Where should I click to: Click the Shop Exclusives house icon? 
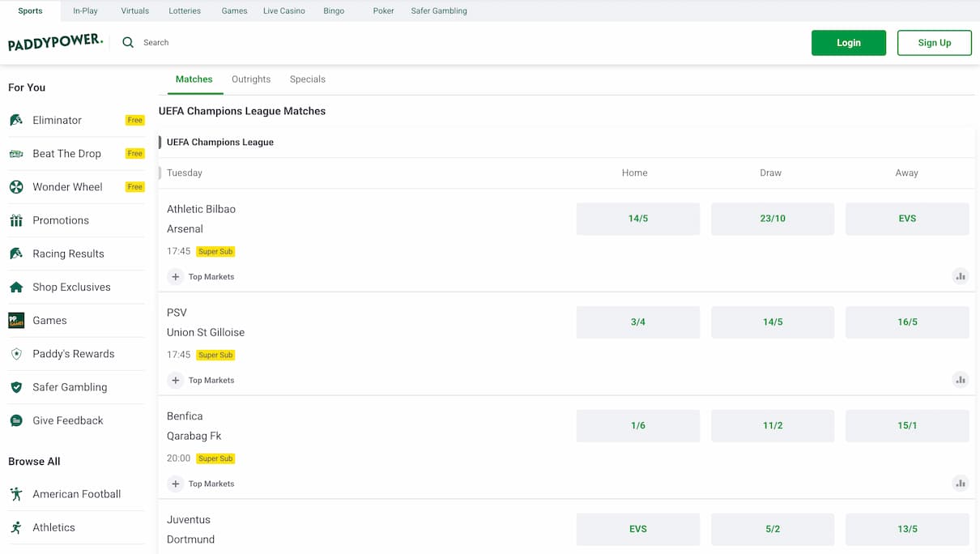pos(16,287)
